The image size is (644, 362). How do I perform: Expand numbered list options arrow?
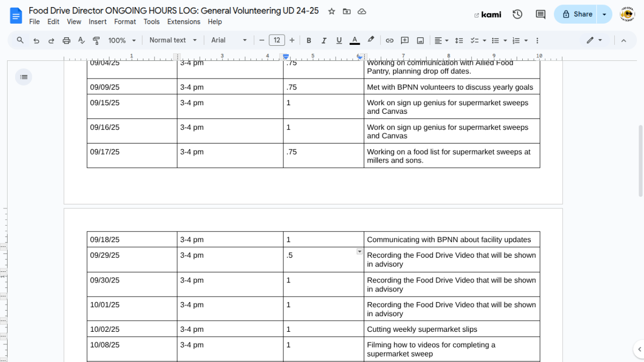tap(526, 40)
